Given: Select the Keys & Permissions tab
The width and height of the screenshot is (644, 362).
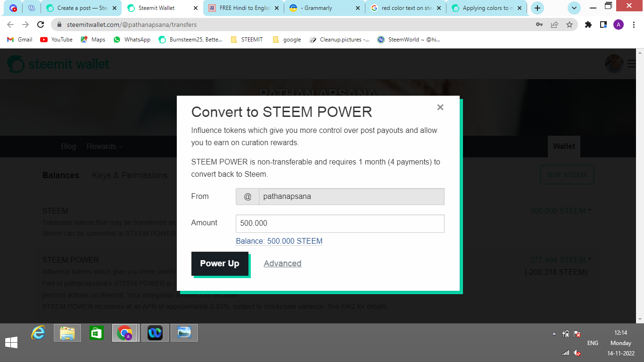Looking at the screenshot, I should click(130, 175).
